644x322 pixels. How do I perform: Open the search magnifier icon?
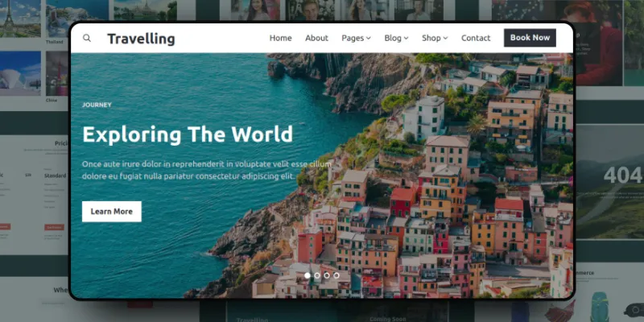(87, 38)
